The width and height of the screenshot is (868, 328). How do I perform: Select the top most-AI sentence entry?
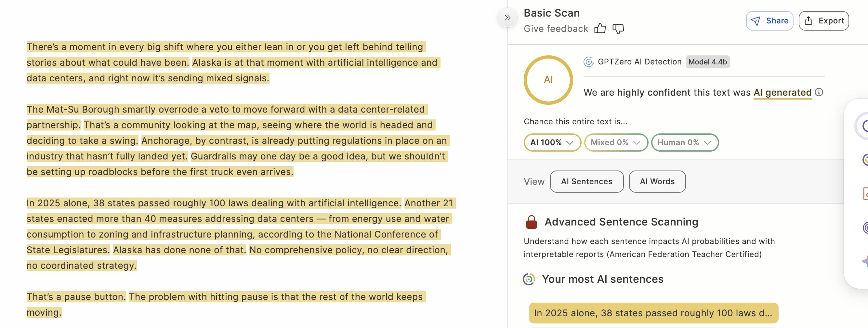click(x=653, y=313)
